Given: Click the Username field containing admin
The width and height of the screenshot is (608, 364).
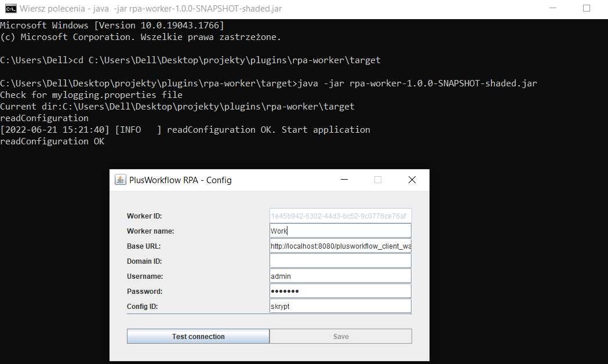Looking at the screenshot, I should pos(340,276).
